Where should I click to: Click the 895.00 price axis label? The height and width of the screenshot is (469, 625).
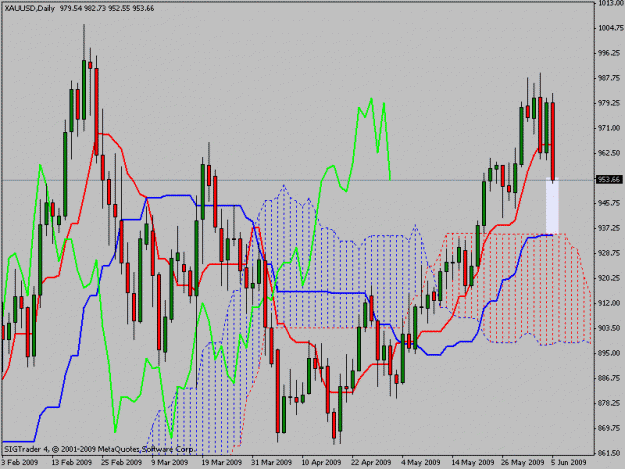click(x=610, y=353)
